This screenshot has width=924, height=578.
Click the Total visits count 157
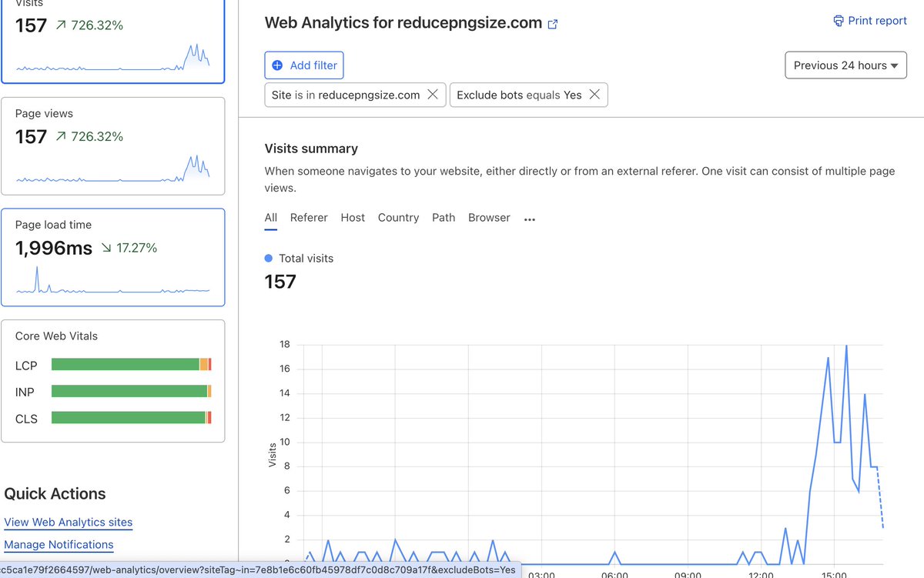click(280, 282)
